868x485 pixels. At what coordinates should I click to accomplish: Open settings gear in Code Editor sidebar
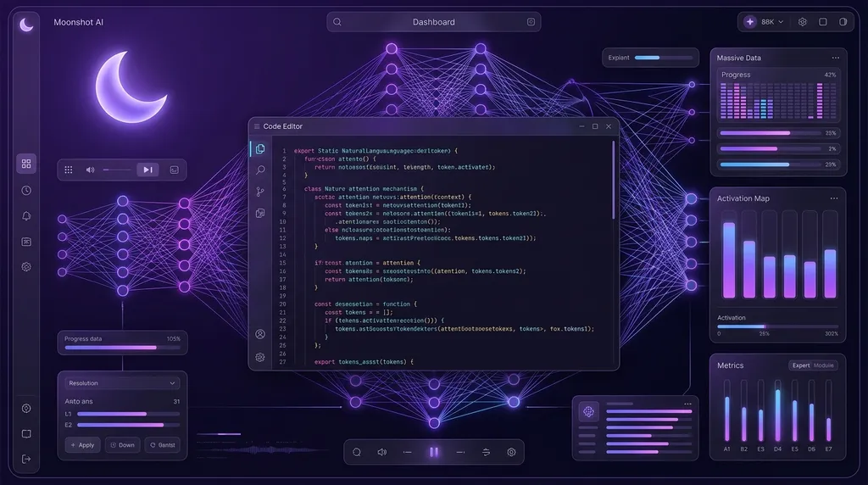[x=259, y=357]
